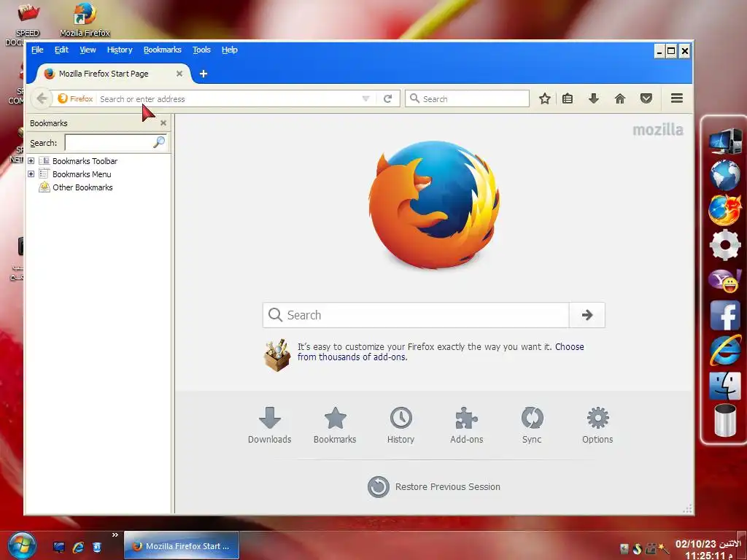Open Sync from the start page
747x560 pixels.
(x=532, y=425)
